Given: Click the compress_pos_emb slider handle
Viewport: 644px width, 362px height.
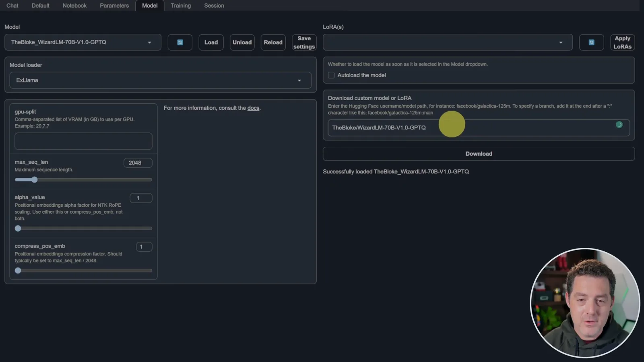Looking at the screenshot, I should (18, 271).
